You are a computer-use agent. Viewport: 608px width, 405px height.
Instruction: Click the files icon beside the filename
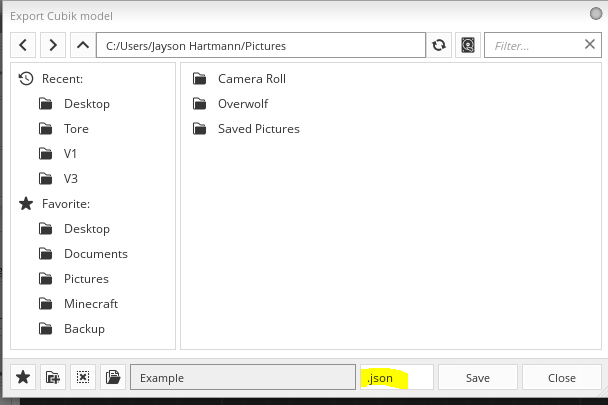(113, 377)
